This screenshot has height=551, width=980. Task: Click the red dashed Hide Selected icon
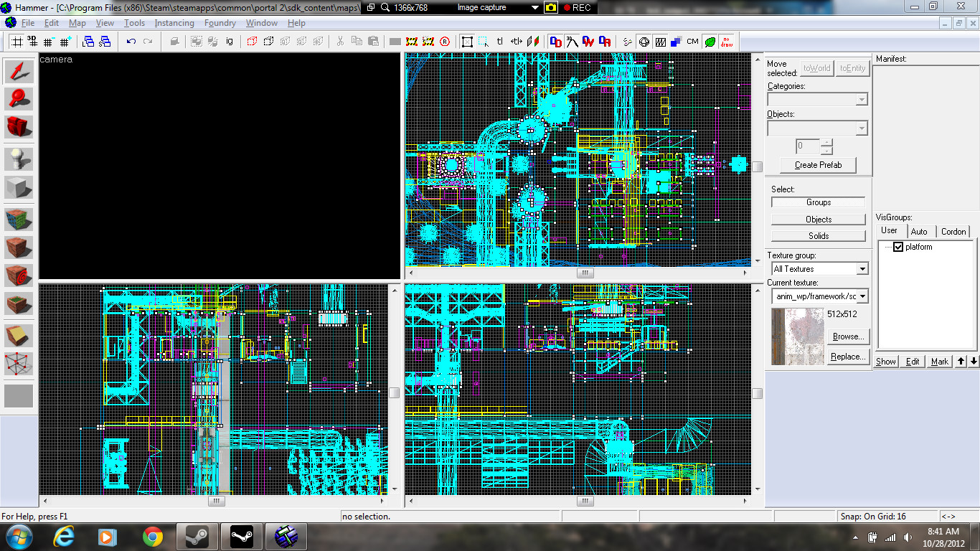coord(252,42)
